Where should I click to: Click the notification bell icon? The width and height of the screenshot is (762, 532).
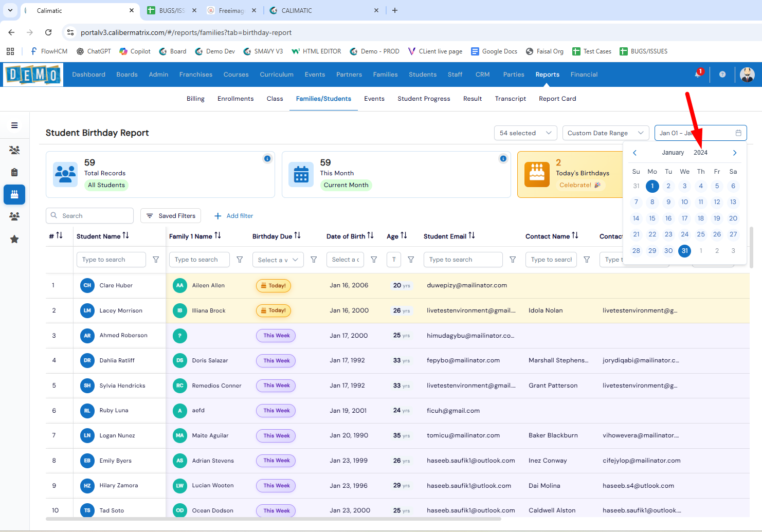tap(698, 75)
